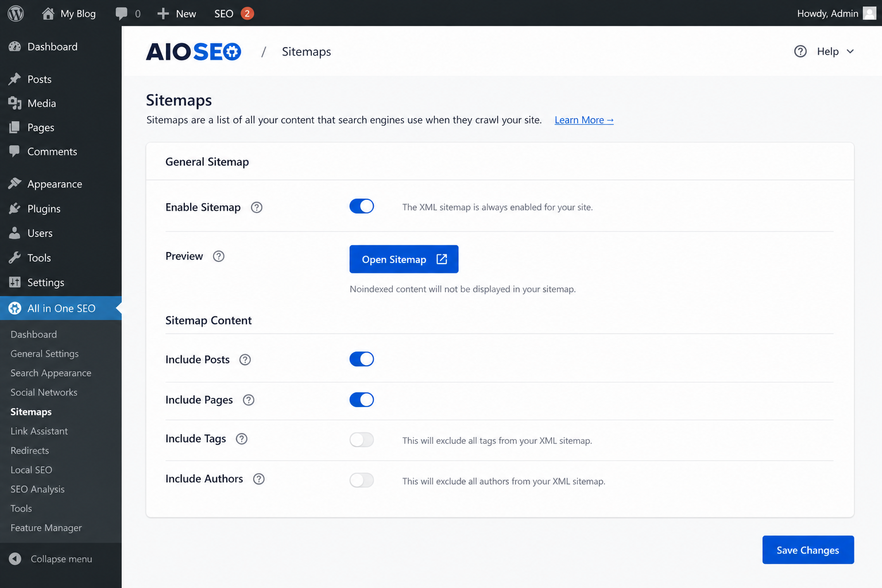Screen dimensions: 882x588
Task: Show help tooltip for Preview
Action: (x=219, y=256)
